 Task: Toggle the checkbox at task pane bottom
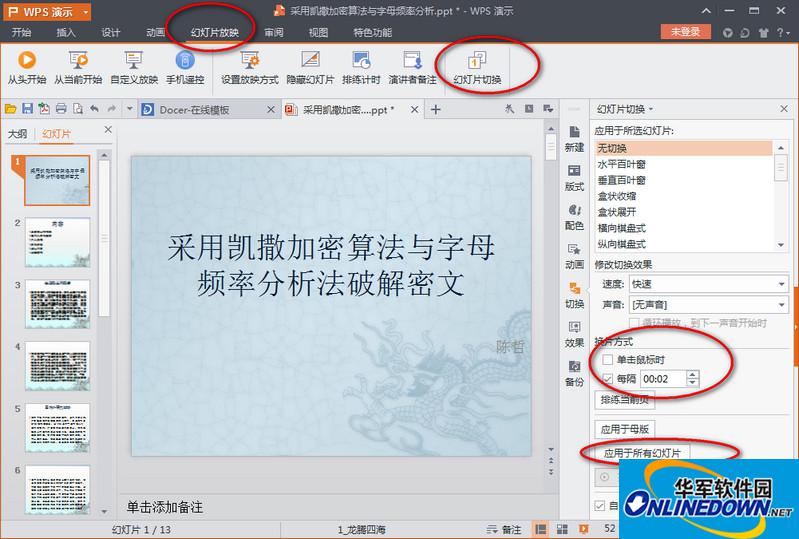(600, 505)
